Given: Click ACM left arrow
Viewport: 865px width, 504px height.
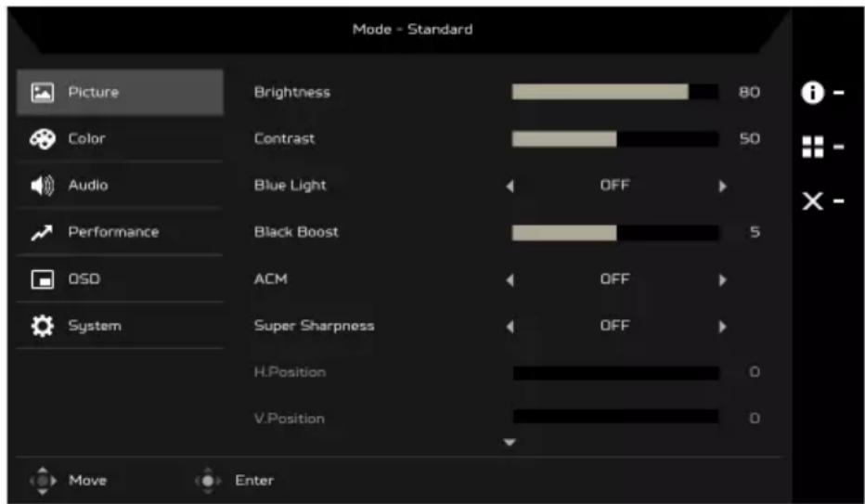Looking at the screenshot, I should coord(510,280).
